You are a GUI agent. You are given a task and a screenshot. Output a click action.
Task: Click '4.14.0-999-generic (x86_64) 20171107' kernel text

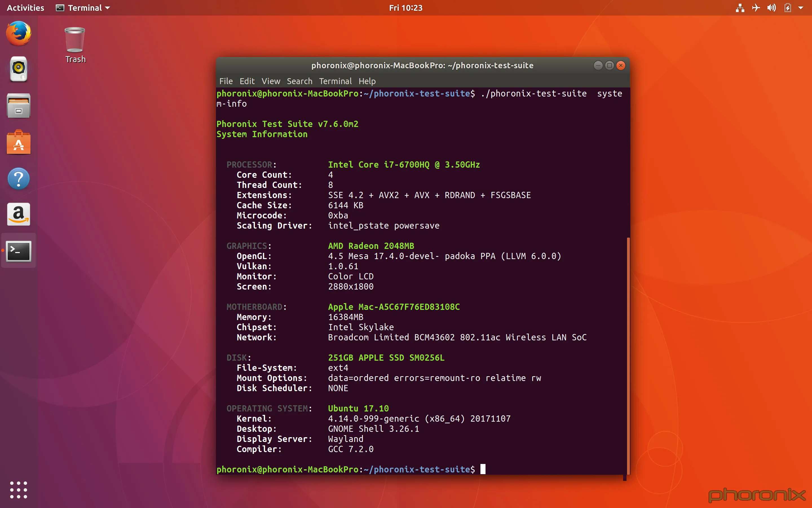[419, 419]
